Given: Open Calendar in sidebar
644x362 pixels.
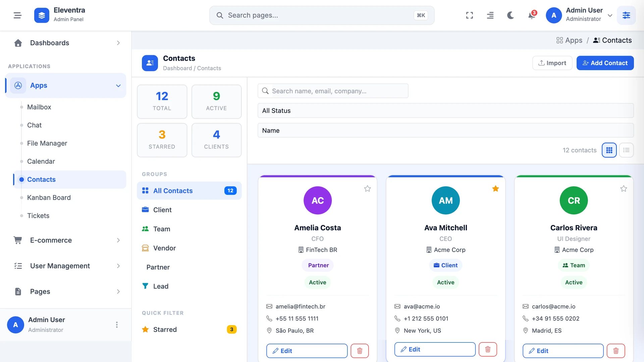Looking at the screenshot, I should pos(41,162).
